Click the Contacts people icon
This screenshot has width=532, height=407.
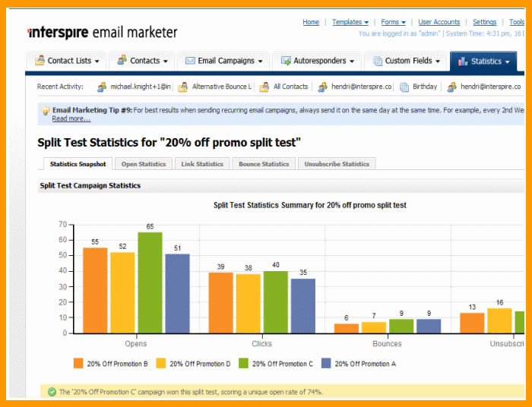point(121,61)
